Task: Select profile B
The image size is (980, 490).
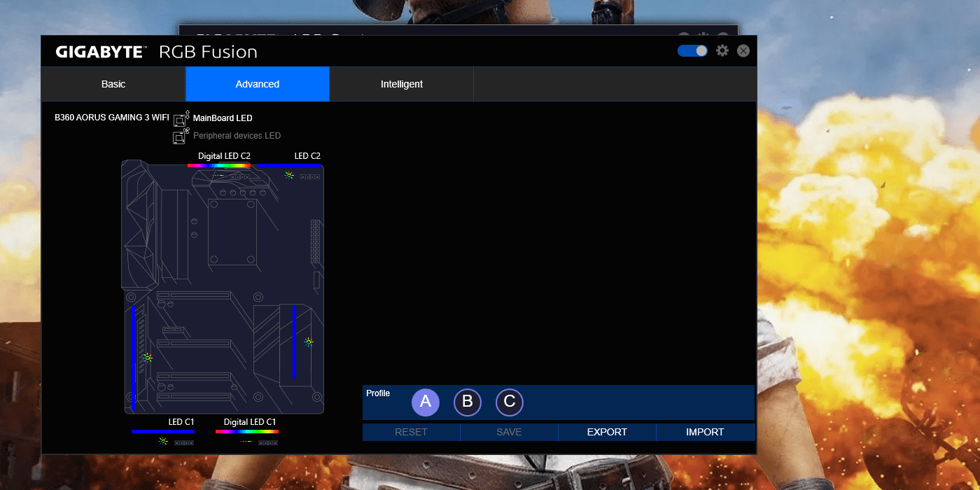Action: point(468,402)
